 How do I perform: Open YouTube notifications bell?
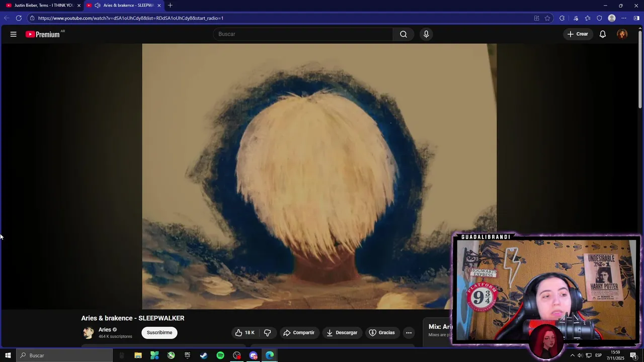pos(602,34)
